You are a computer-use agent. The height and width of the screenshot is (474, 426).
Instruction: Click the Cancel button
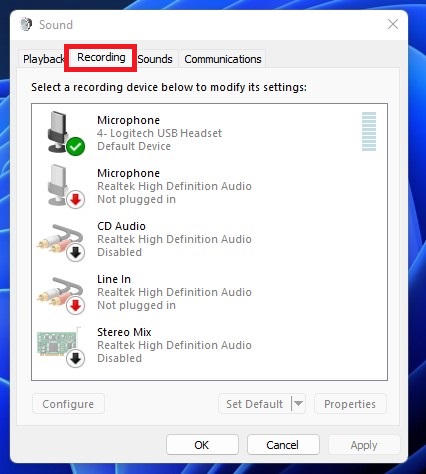click(283, 445)
